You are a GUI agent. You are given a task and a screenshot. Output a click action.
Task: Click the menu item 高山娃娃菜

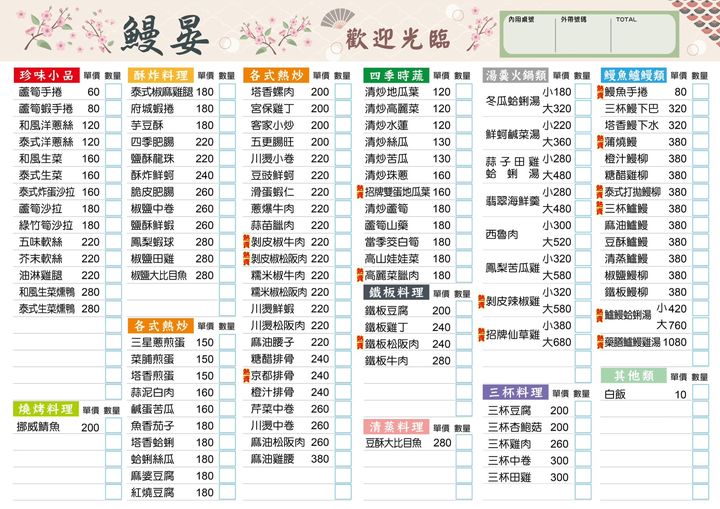pyautogui.click(x=392, y=259)
